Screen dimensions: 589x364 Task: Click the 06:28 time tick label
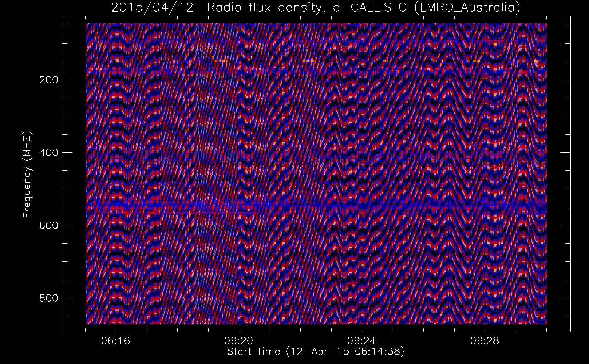click(485, 341)
